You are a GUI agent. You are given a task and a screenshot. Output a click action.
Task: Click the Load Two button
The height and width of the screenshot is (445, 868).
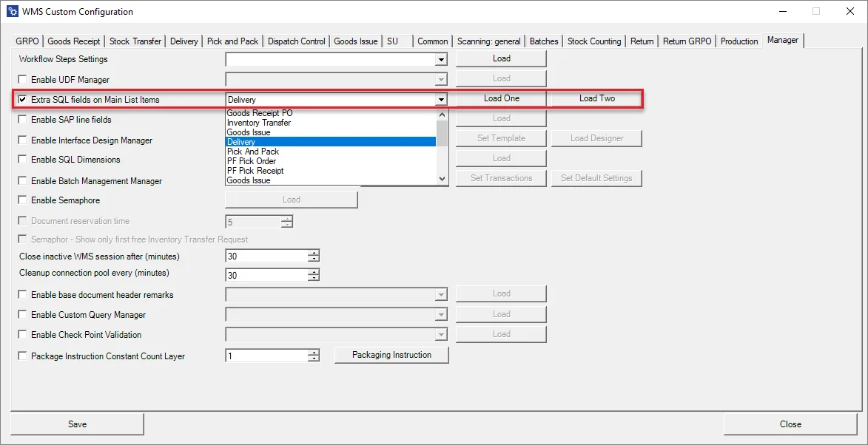tap(596, 98)
